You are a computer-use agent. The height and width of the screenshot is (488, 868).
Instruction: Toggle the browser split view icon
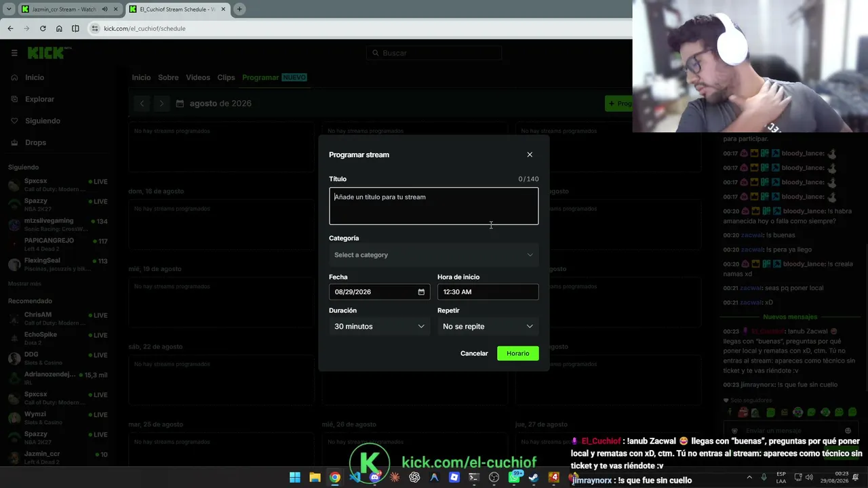pos(75,28)
